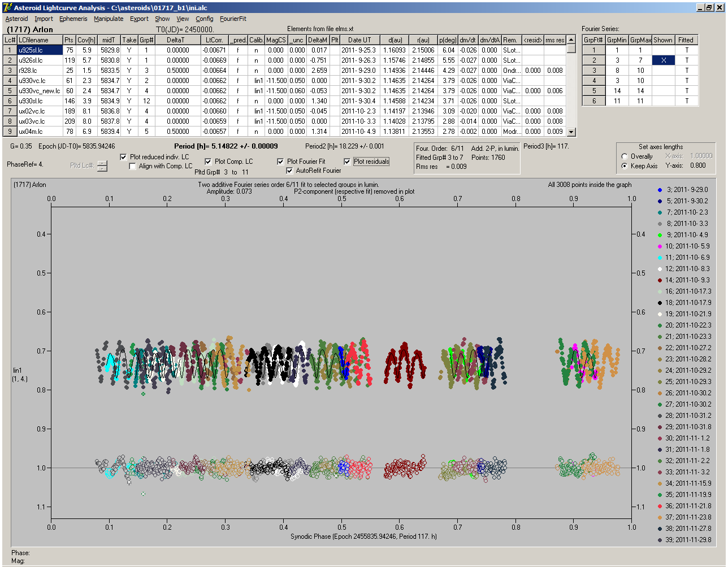Click the rms res column header

click(x=554, y=40)
